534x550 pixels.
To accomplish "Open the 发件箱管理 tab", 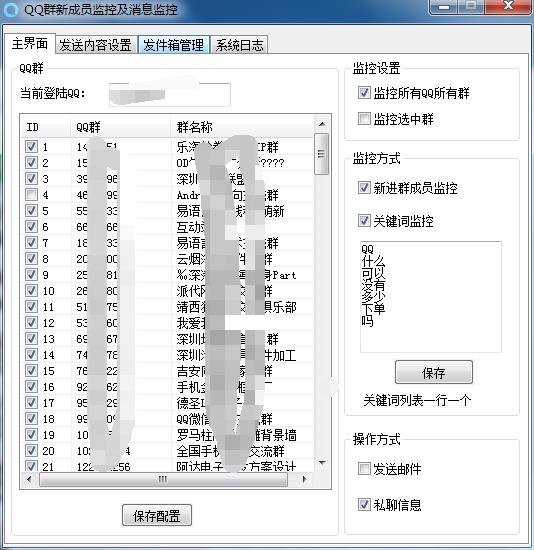I will tap(174, 45).
